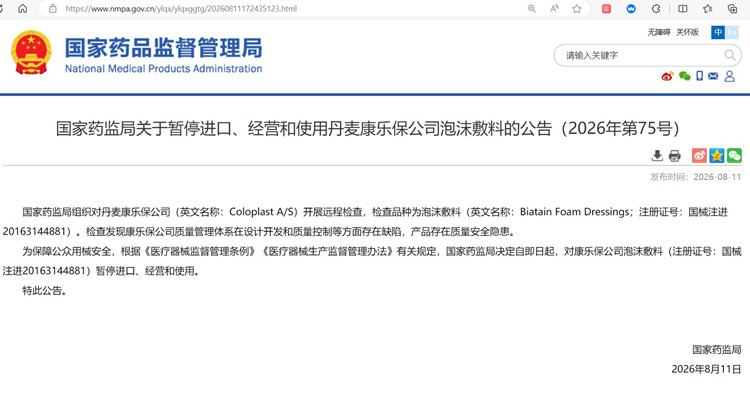Click the text Coloplast A/S in the first paragraph
750x400 pixels.
[x=263, y=211]
